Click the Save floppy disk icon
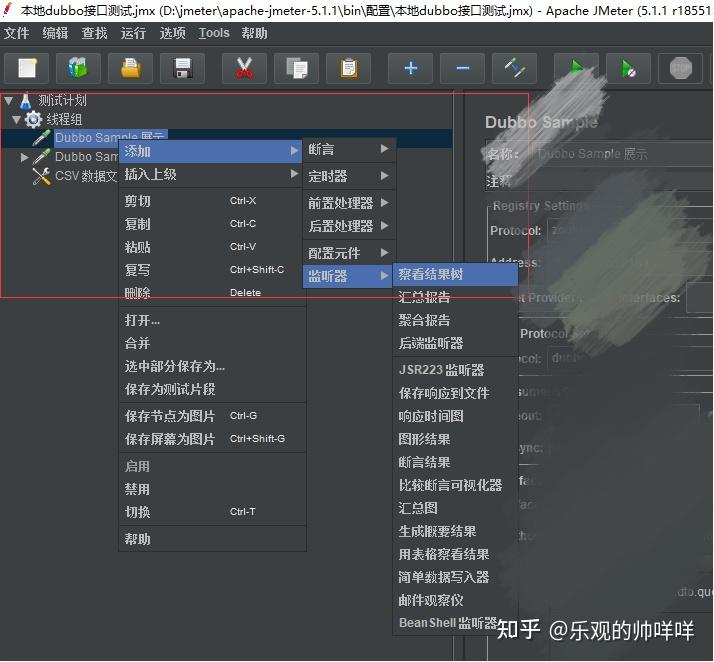Screen dimensions: 714x662 tap(183, 68)
